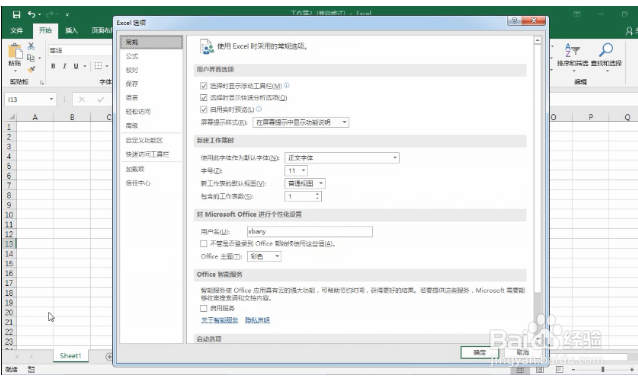
Task: Click the Cut scissors icon
Action: (x=31, y=46)
